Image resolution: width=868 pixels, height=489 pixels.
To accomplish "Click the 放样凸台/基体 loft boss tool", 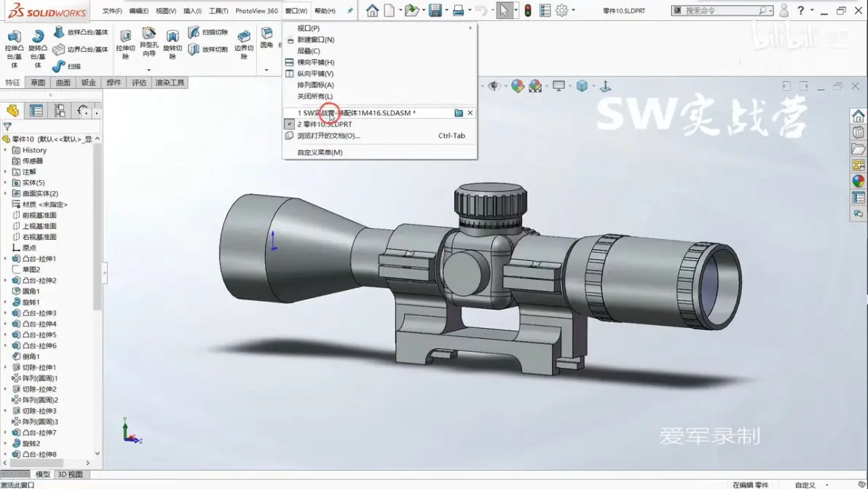I will point(81,33).
